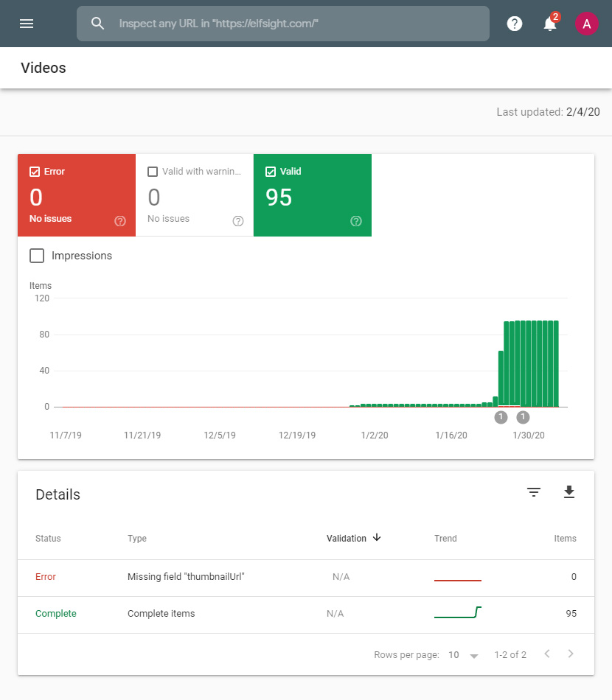612x700 pixels.
Task: Click a numbered marker below the chart
Action: (501, 416)
